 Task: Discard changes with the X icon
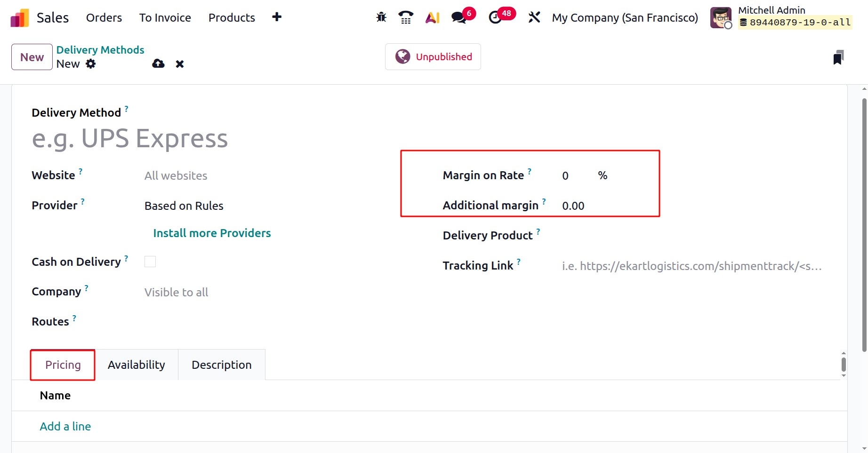[179, 64]
